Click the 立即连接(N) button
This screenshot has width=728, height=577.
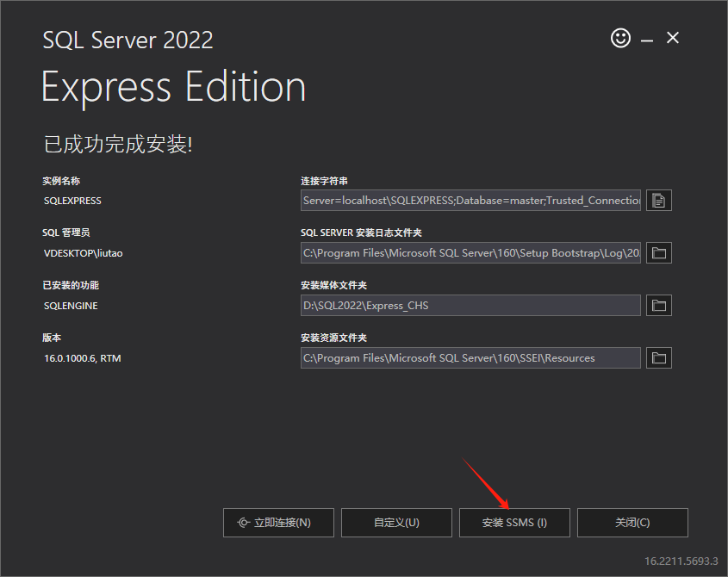click(x=278, y=523)
